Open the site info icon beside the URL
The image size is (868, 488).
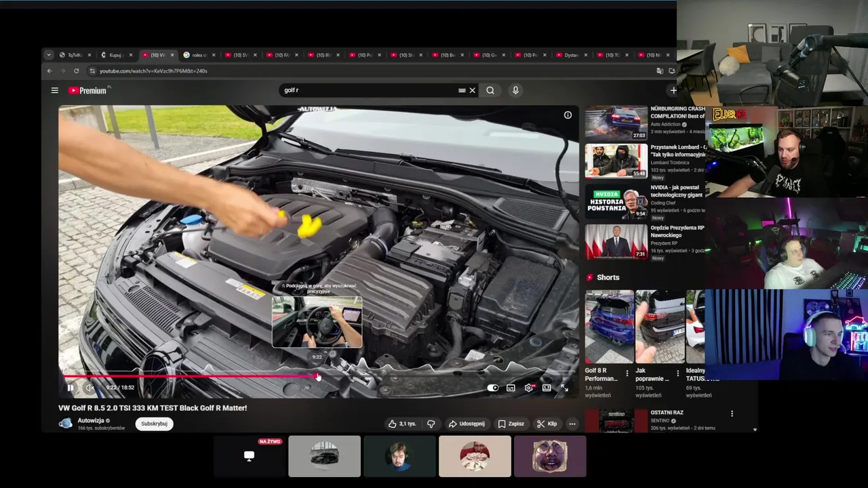(92, 70)
